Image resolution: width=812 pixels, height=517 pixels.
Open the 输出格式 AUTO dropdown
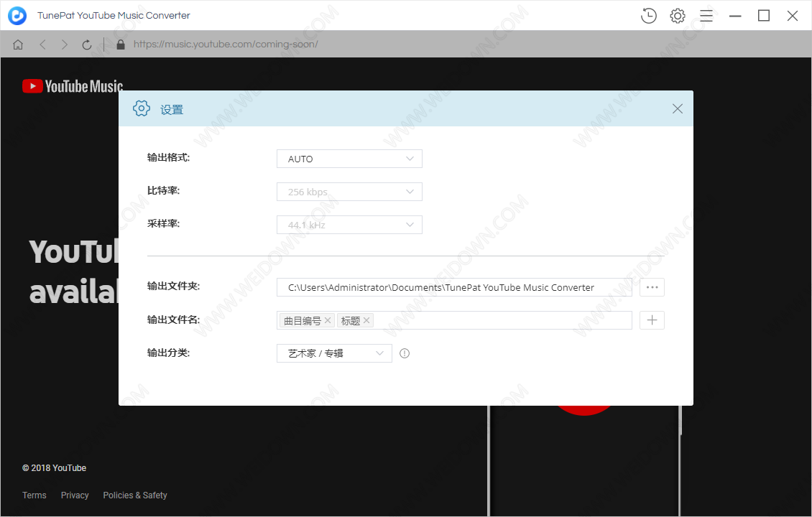349,159
